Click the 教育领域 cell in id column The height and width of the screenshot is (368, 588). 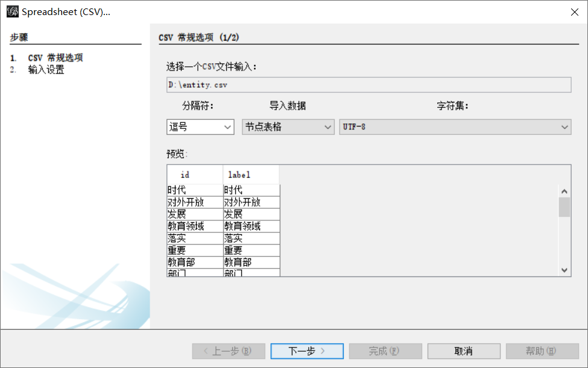[x=195, y=226]
